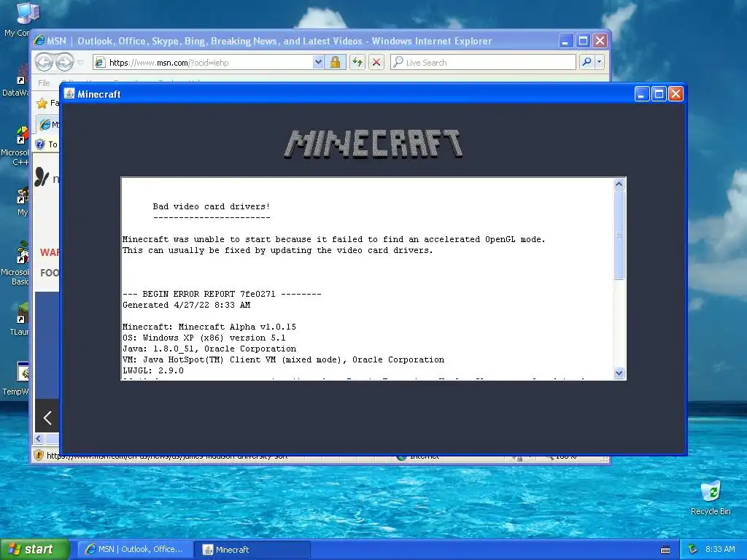Refresh the page in Internet Explorer

pyautogui.click(x=357, y=63)
